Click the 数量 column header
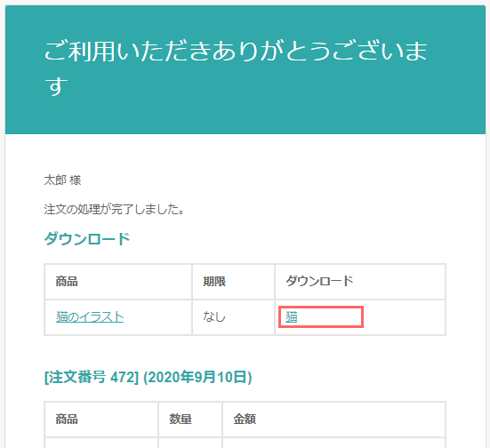 (181, 419)
